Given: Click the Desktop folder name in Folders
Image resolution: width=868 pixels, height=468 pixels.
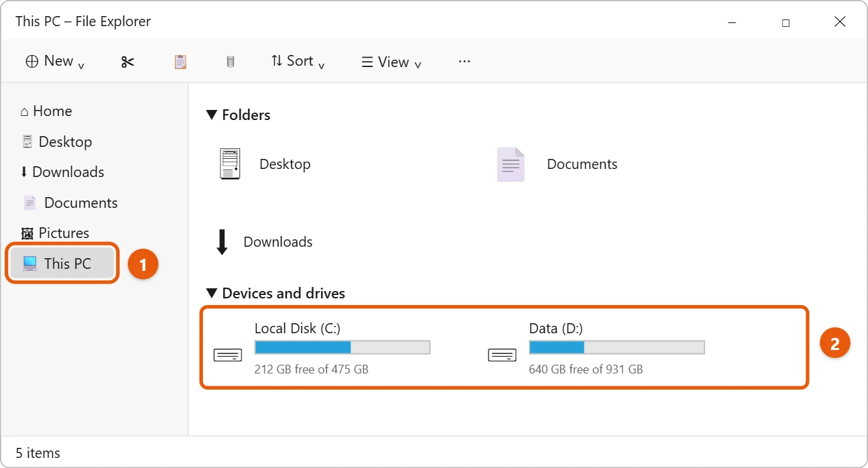Looking at the screenshot, I should point(285,164).
